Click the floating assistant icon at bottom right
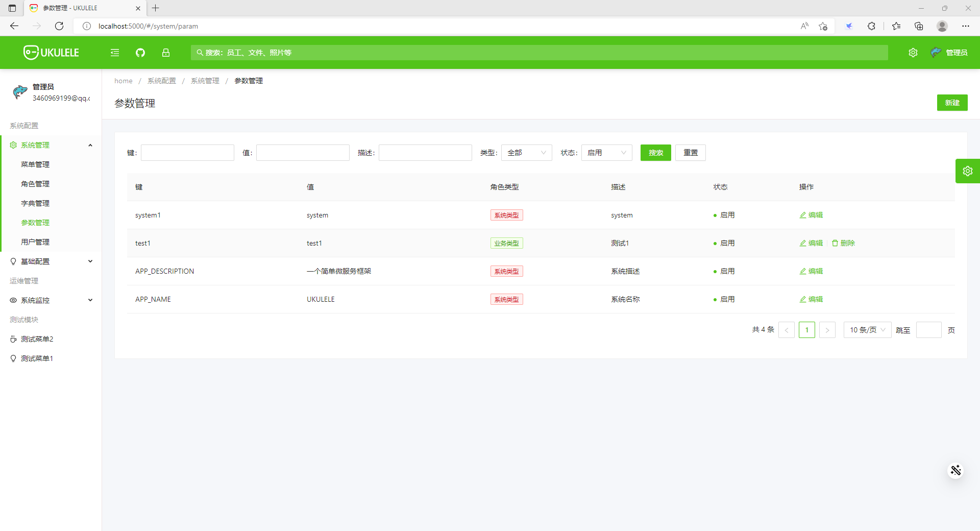Image resolution: width=980 pixels, height=531 pixels. (x=955, y=470)
